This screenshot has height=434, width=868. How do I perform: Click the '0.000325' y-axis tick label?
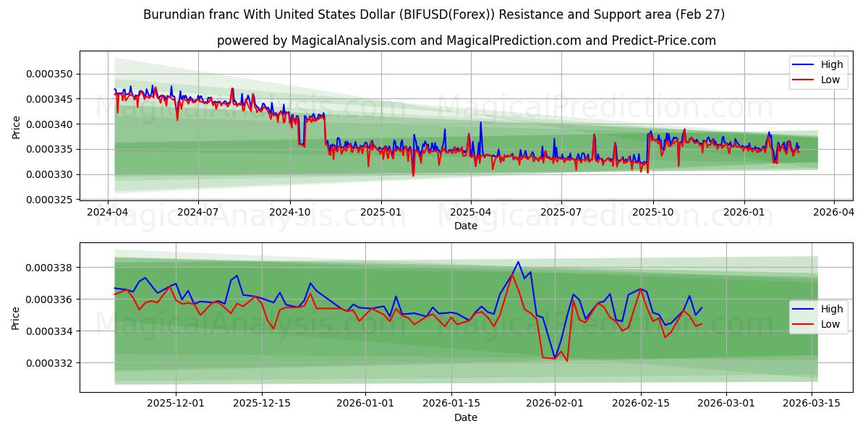(50, 200)
